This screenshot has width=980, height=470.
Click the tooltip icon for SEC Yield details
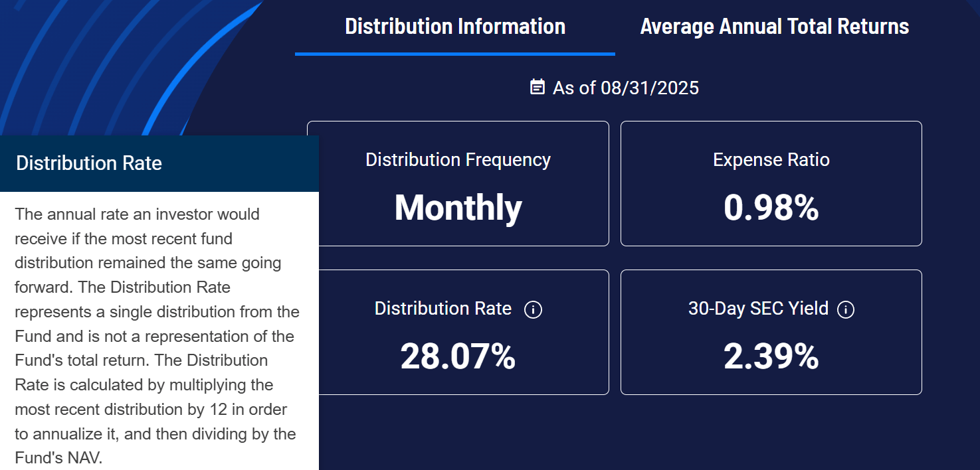846,309
